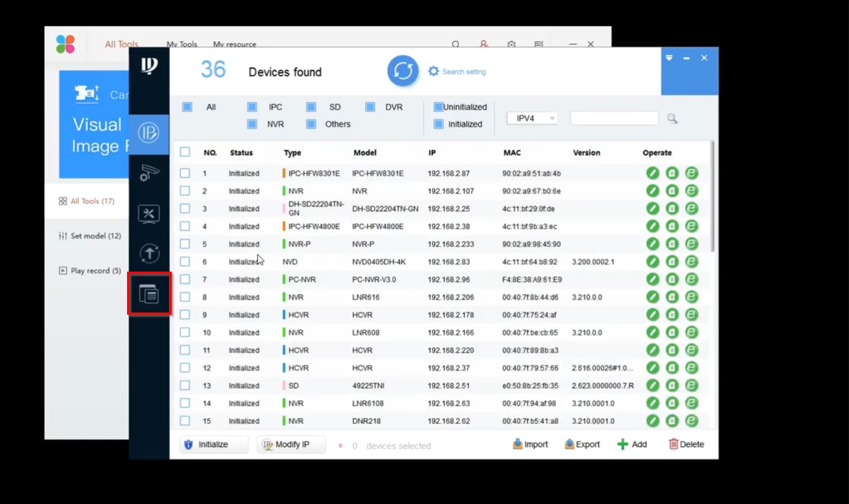Click the Model column header
Screen dimensions: 849x504
(365, 153)
